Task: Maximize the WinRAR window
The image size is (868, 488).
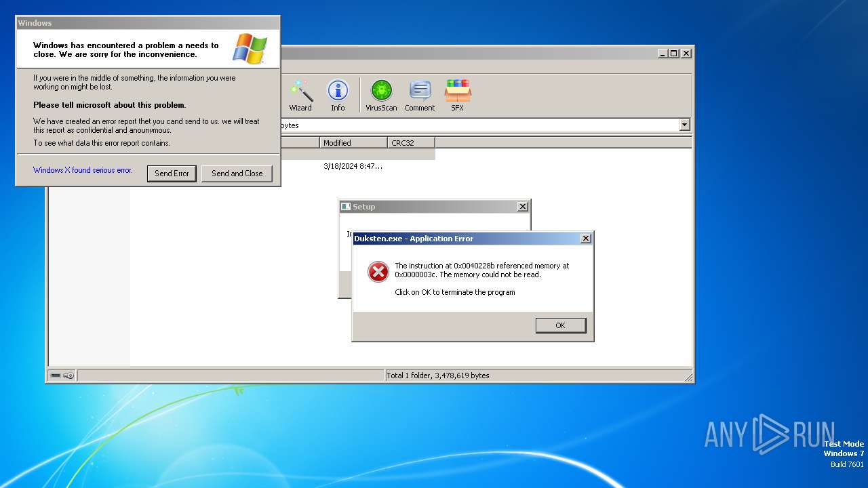Action: [x=674, y=53]
